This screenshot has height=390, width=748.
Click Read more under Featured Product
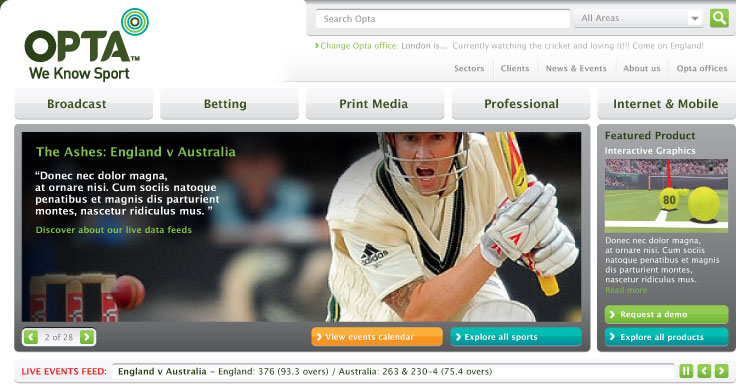coord(626,290)
